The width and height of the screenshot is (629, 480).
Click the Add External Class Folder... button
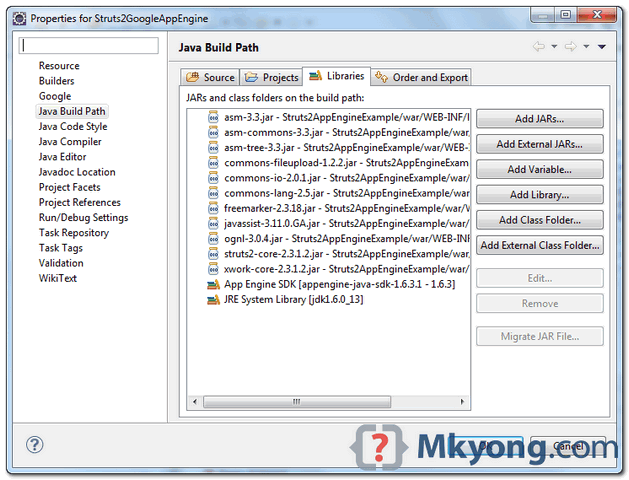(540, 245)
